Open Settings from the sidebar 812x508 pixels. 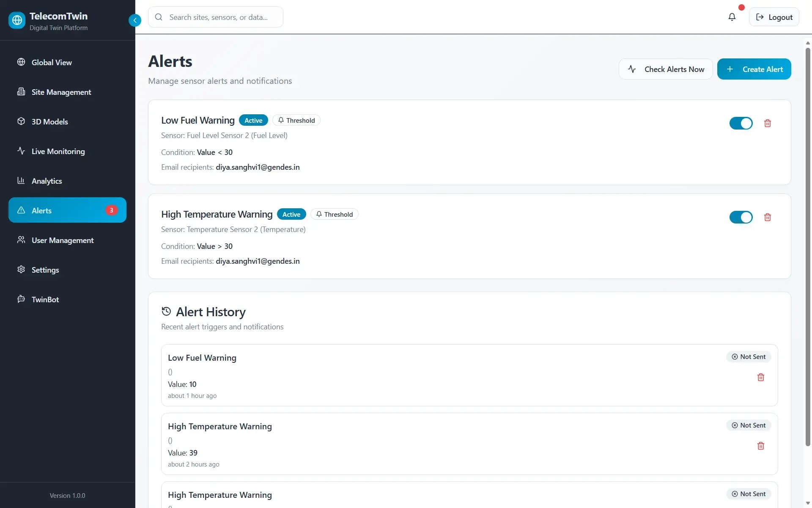point(45,270)
